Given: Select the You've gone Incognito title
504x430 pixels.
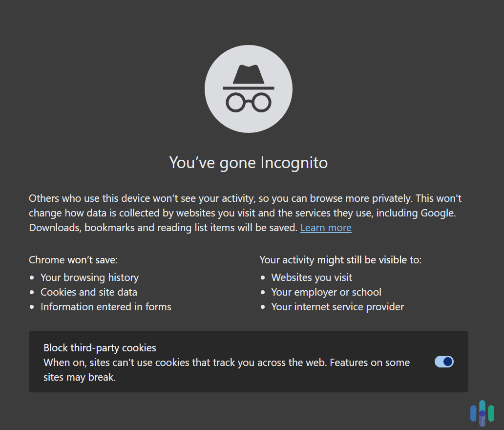Looking at the screenshot, I should coord(248,162).
